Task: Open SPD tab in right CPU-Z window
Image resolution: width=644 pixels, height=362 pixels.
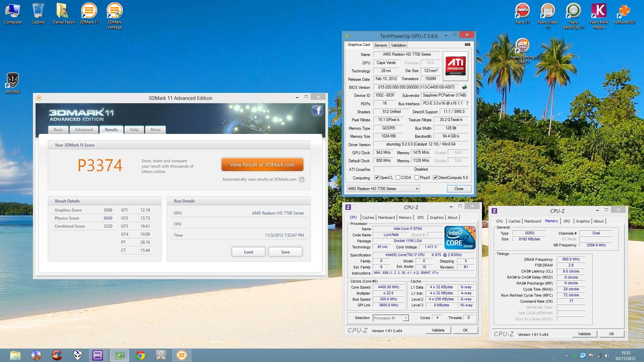Action: [x=567, y=221]
